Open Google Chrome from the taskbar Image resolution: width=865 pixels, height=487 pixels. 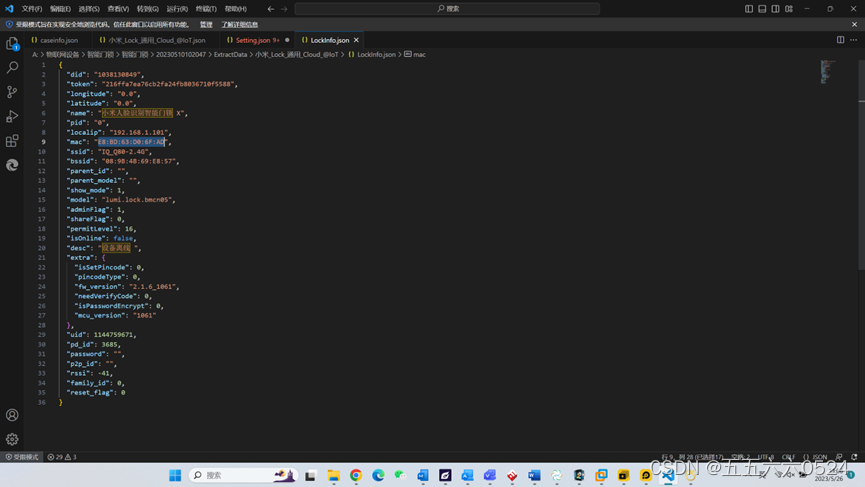pyautogui.click(x=356, y=475)
